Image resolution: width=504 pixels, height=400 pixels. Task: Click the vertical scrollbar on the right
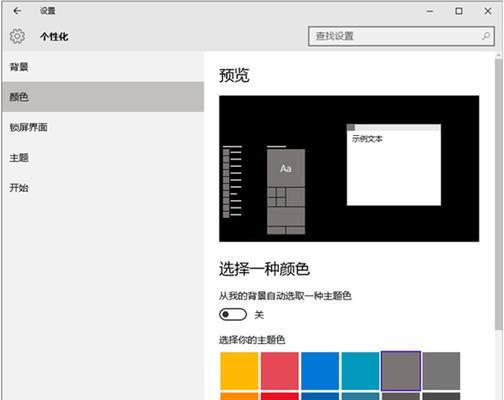point(499,193)
